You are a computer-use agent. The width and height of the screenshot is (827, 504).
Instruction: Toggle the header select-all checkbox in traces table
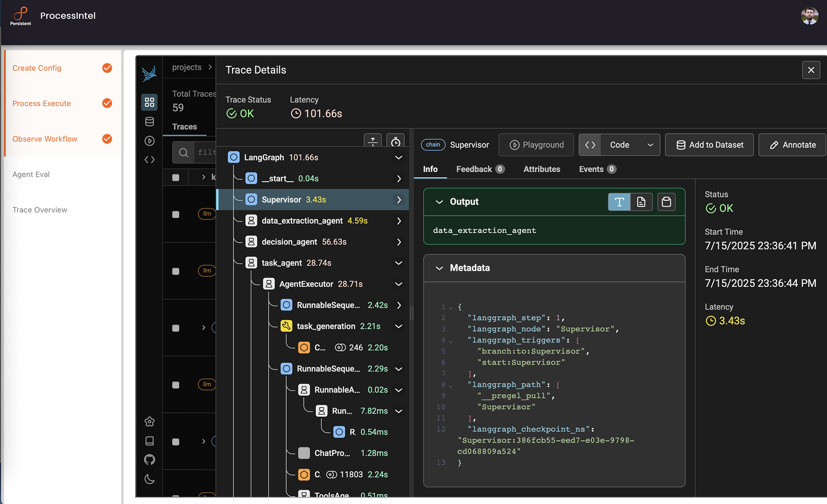tap(176, 178)
